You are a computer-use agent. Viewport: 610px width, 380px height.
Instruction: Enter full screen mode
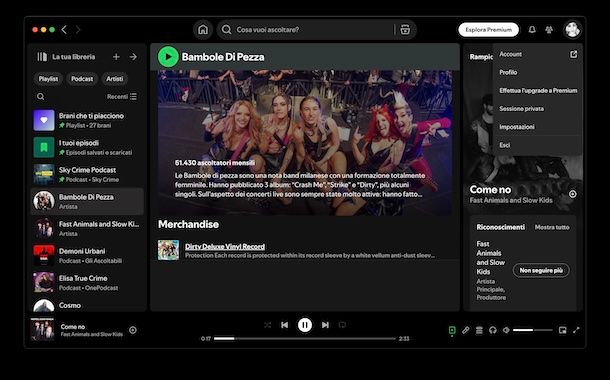tap(576, 330)
